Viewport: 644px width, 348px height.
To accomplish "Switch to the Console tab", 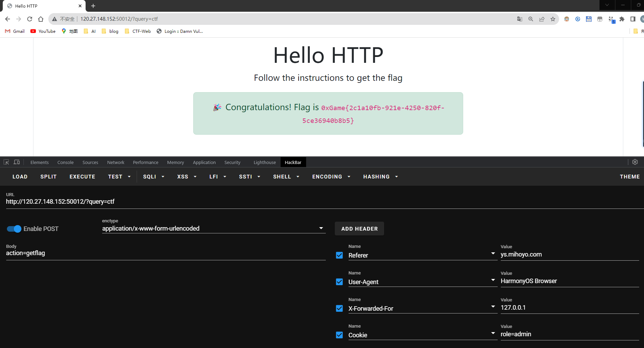I will (66, 162).
